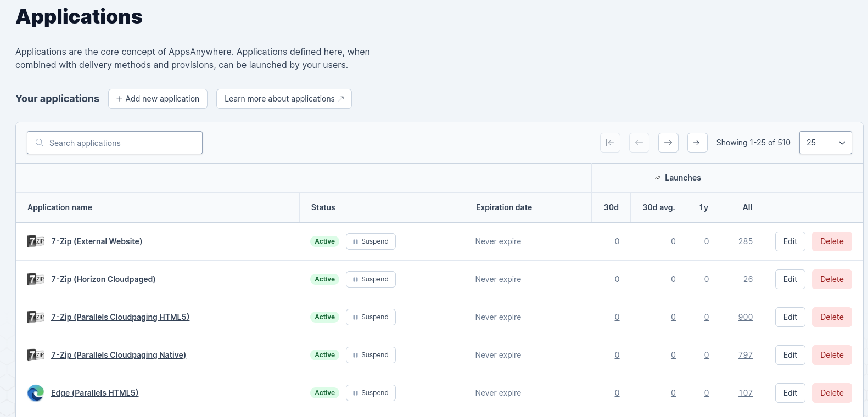The width and height of the screenshot is (868, 417).
Task: Suspend the Edge (Parallels HTML5) application
Action: [371, 393]
